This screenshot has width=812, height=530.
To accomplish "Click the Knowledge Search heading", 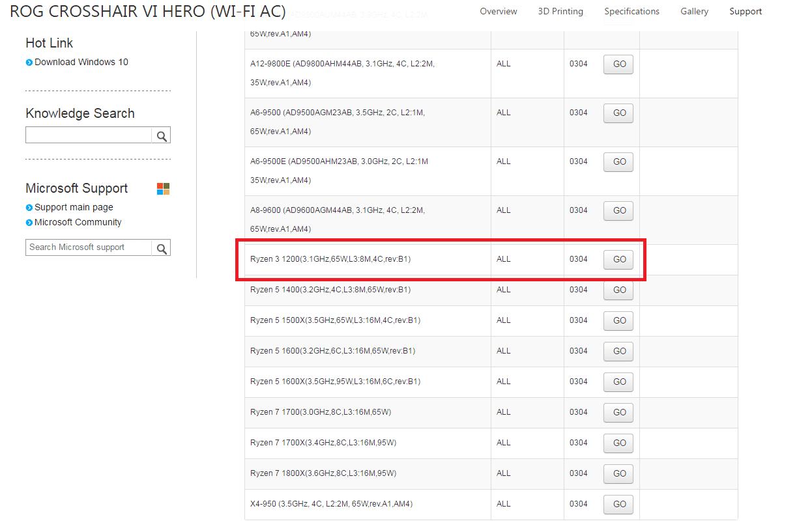I will 80,113.
